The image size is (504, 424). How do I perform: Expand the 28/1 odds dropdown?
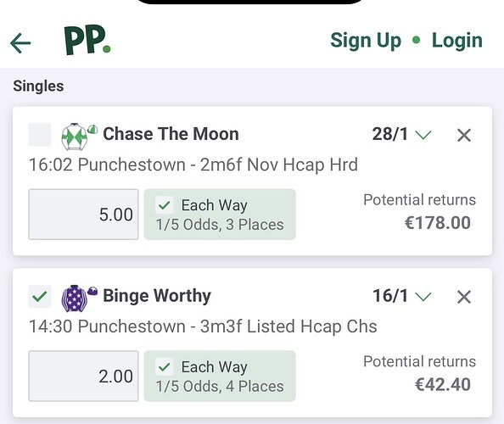click(402, 134)
